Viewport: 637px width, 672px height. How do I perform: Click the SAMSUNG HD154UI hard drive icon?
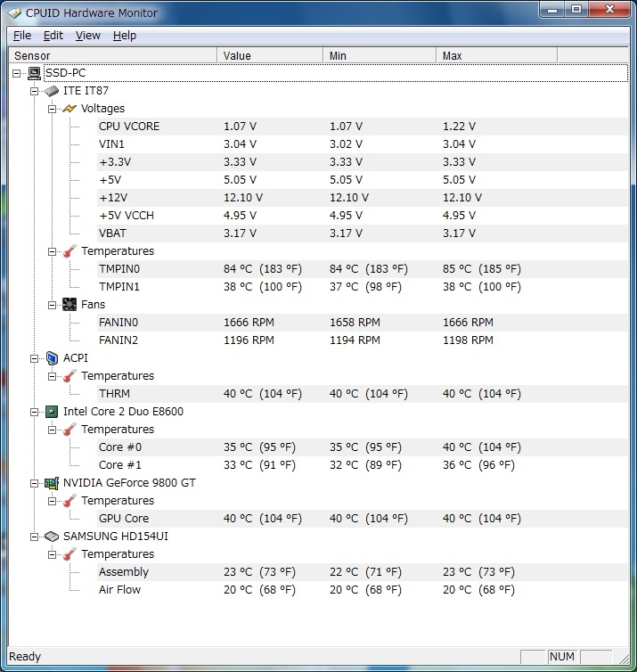[52, 537]
